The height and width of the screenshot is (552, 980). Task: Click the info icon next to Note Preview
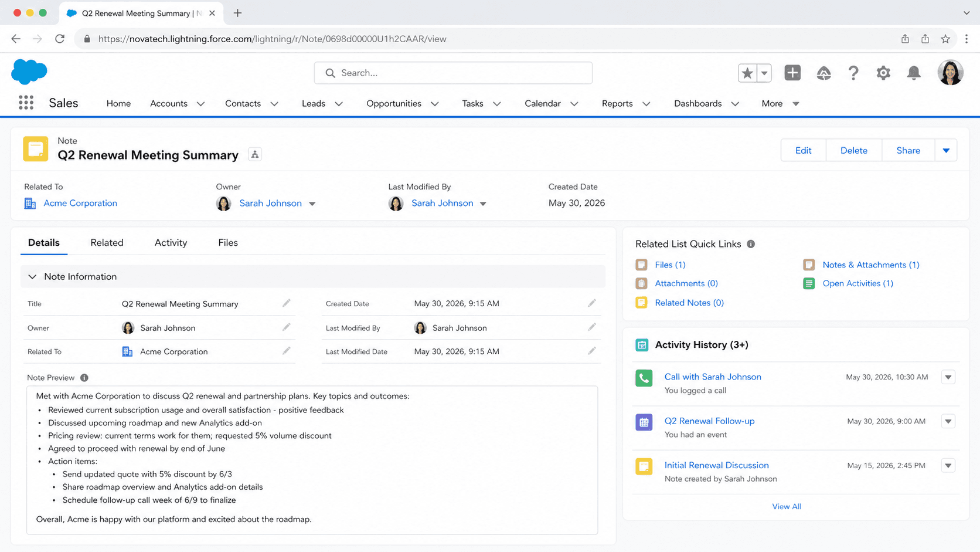point(84,378)
